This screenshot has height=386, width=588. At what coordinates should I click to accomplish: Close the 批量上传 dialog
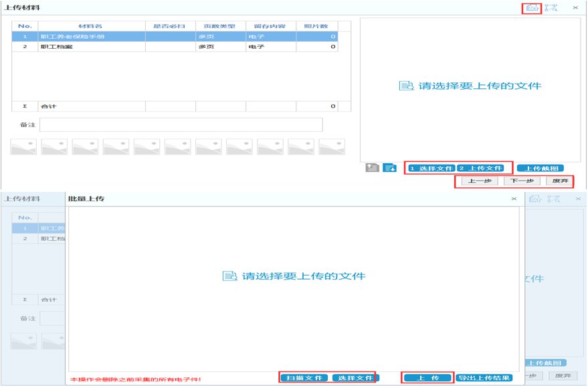click(x=514, y=199)
